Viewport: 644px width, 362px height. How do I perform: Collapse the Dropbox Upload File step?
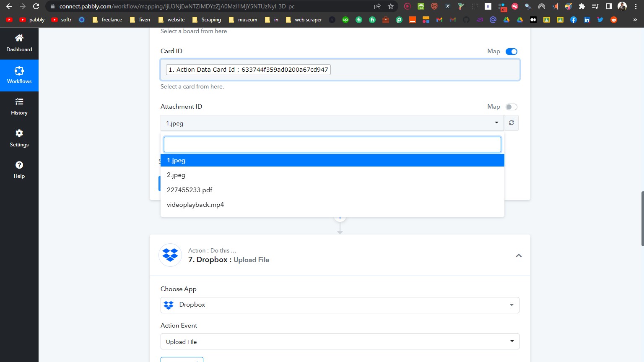point(519,255)
